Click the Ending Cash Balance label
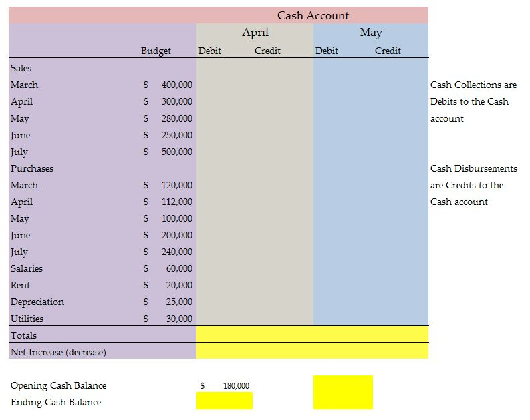The width and height of the screenshot is (530, 420). click(55, 403)
